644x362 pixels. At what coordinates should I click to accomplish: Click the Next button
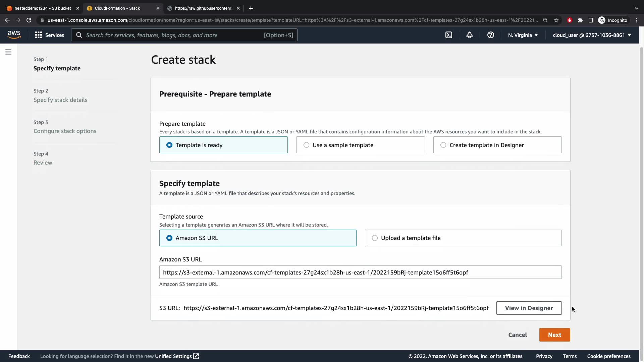(554, 335)
